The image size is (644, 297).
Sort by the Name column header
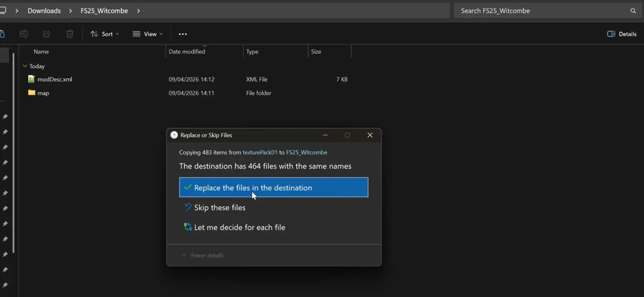(x=41, y=51)
